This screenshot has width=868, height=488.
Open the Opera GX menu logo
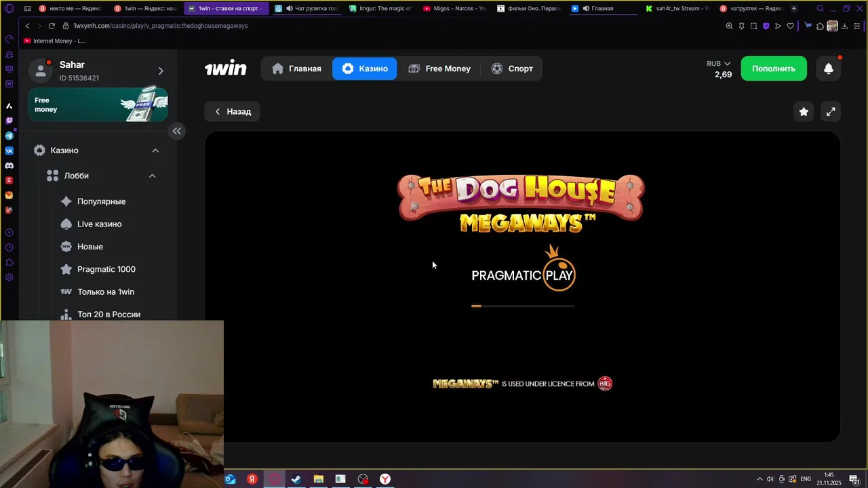pyautogui.click(x=9, y=9)
